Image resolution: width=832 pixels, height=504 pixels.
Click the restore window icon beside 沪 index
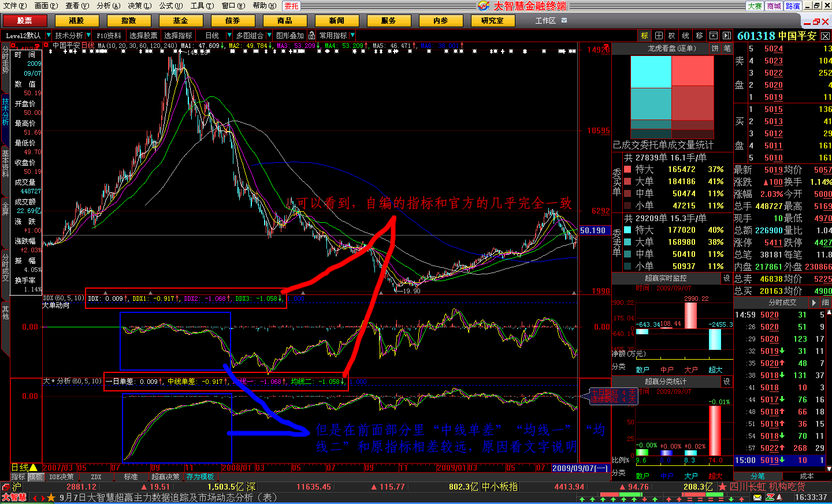tap(5, 487)
